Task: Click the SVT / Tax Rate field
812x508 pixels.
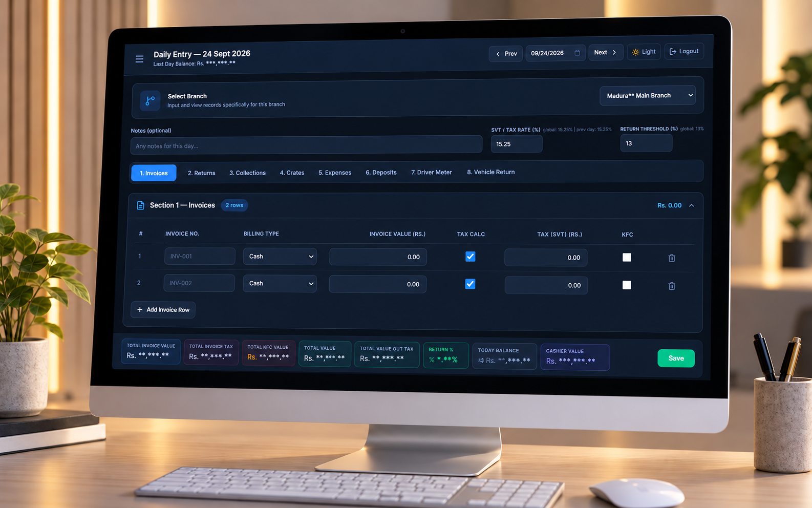Action: 517,144
